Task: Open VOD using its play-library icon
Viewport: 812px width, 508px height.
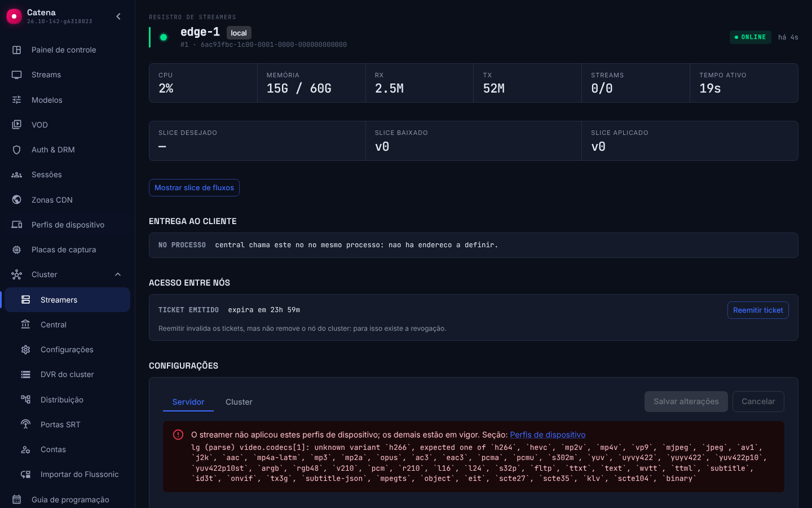Action: (x=17, y=125)
